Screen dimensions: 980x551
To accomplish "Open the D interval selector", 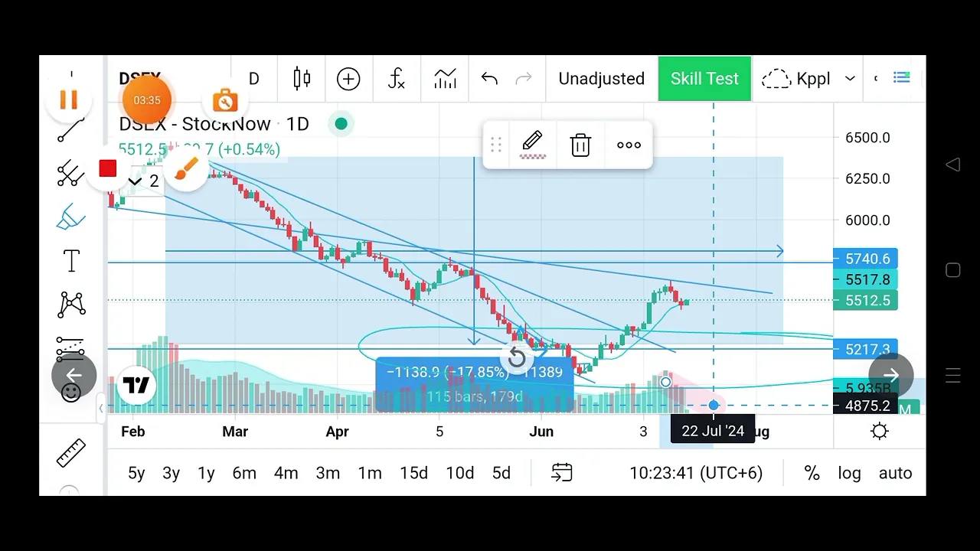I will click(x=254, y=79).
